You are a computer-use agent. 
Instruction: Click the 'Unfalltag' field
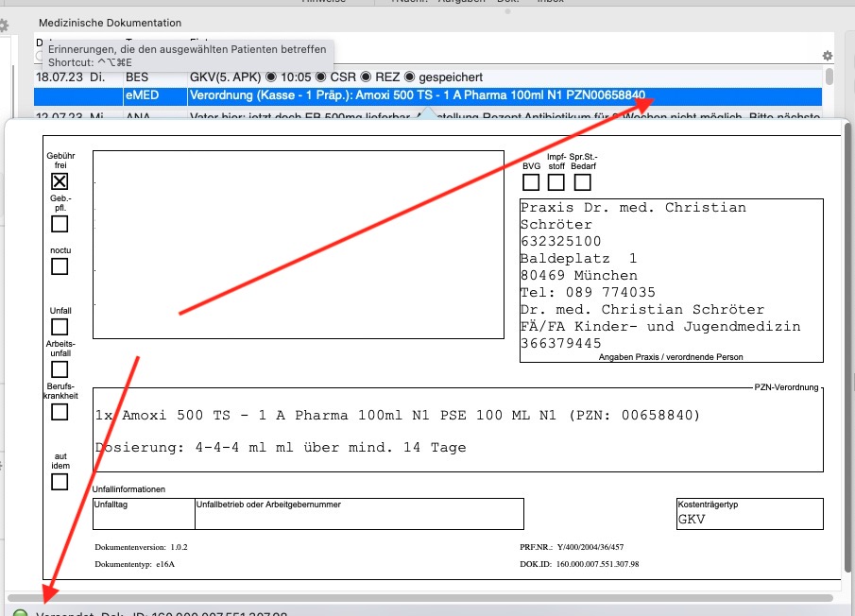tap(144, 514)
